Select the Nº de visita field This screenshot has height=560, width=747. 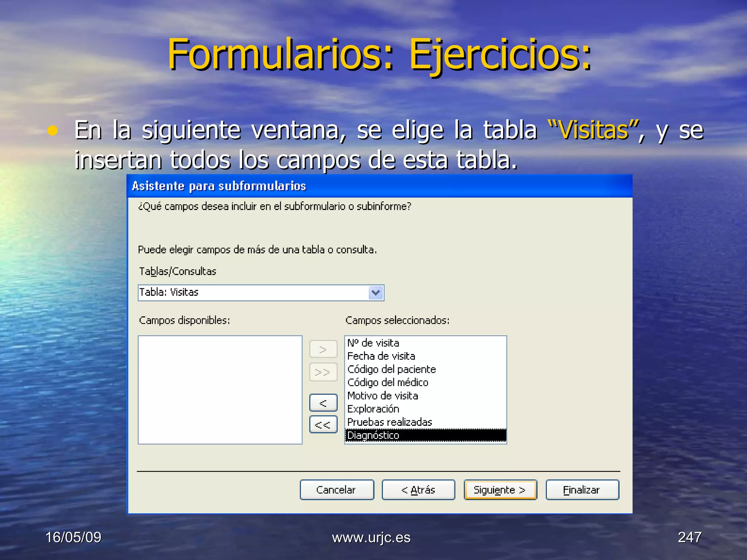(x=373, y=343)
